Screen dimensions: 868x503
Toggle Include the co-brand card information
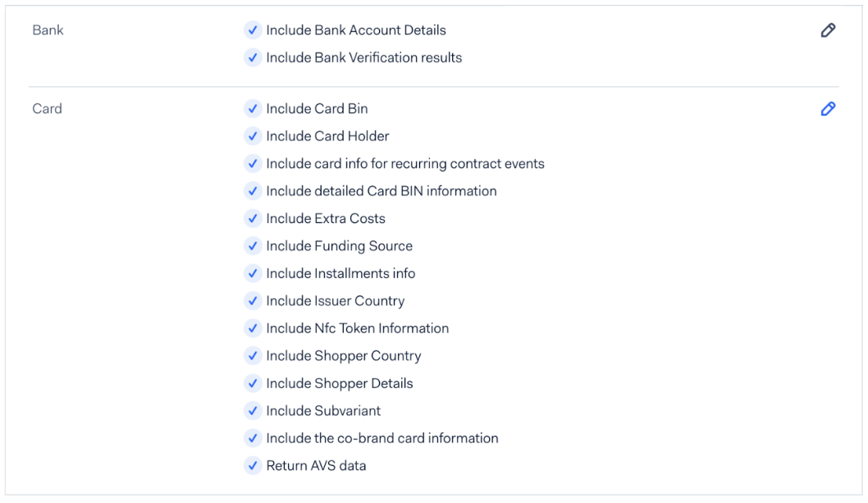pyautogui.click(x=252, y=438)
